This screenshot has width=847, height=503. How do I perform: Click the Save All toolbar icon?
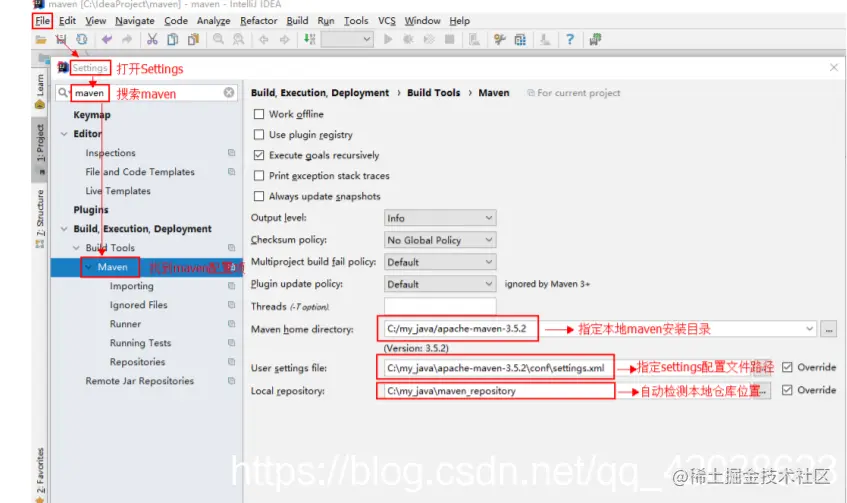click(x=60, y=39)
